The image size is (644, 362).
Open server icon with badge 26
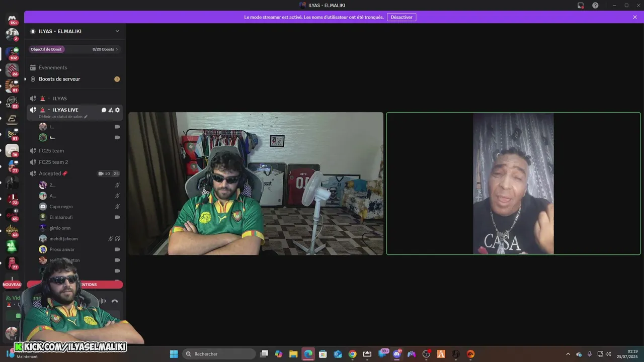click(x=12, y=69)
